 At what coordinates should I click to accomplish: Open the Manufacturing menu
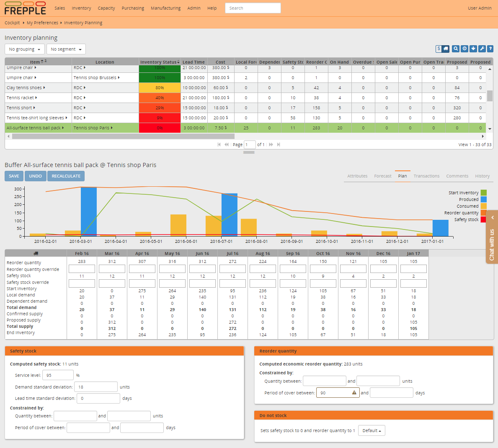click(165, 8)
